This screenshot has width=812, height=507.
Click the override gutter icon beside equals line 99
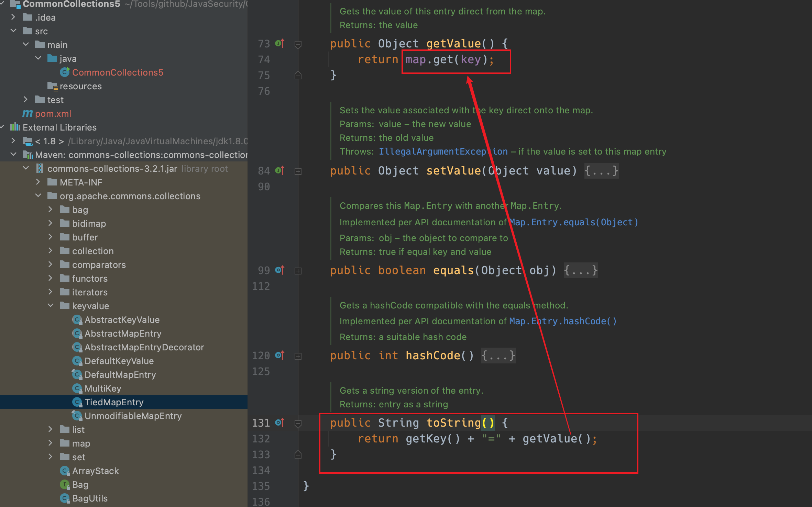[x=280, y=270]
